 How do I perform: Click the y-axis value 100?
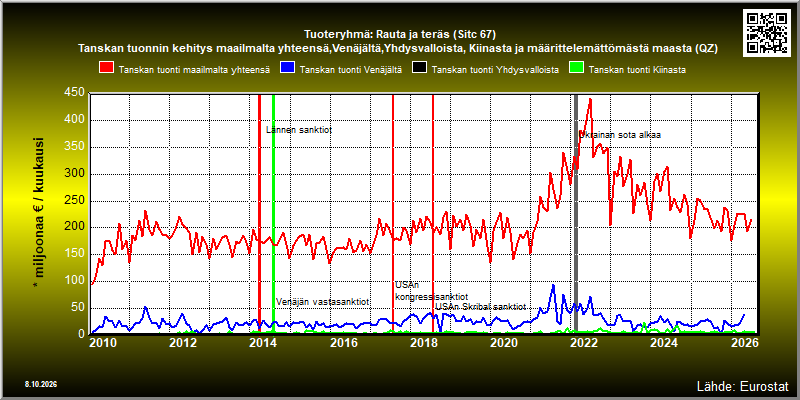pos(74,281)
